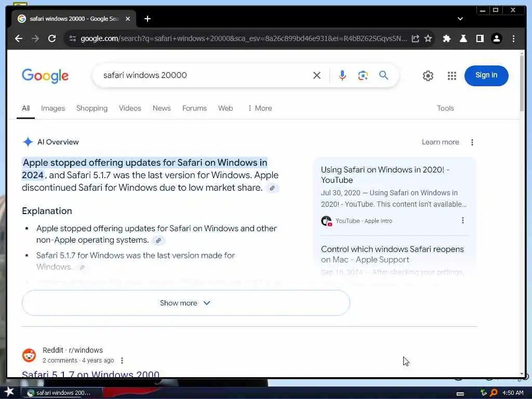Screen dimensions: 532x399
Task: Go back to the previous page
Action: click(19, 38)
